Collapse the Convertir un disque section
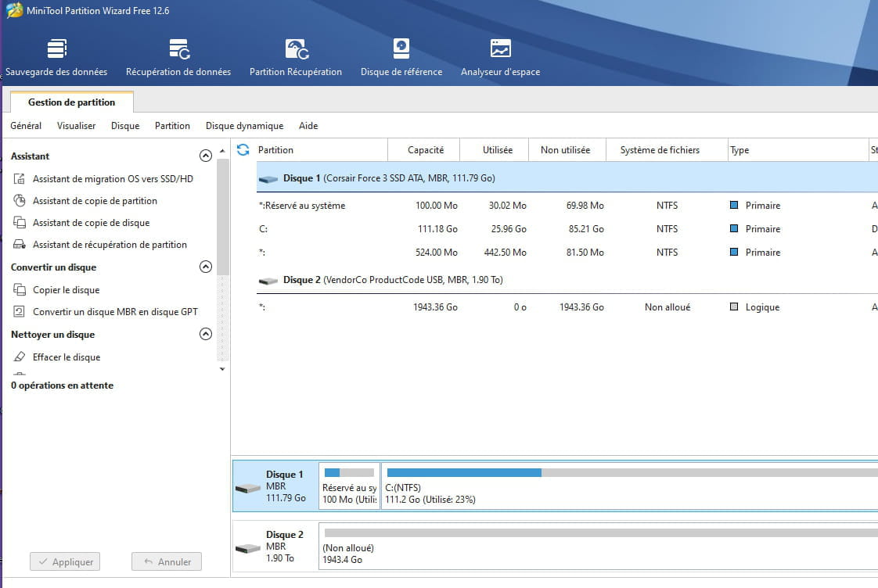Viewport: 878px width, 588px height. [x=206, y=267]
